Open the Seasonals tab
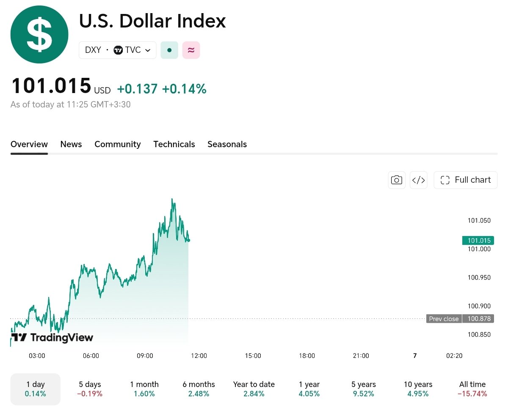 pyautogui.click(x=227, y=144)
